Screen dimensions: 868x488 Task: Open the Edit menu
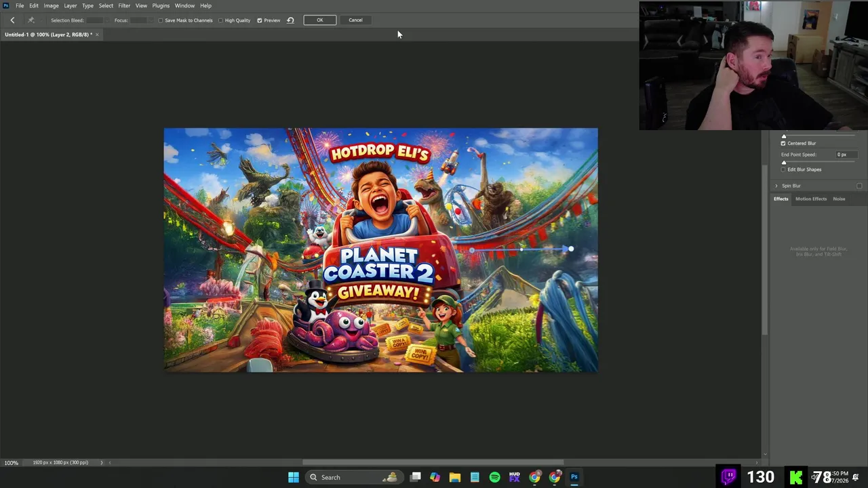click(x=34, y=5)
